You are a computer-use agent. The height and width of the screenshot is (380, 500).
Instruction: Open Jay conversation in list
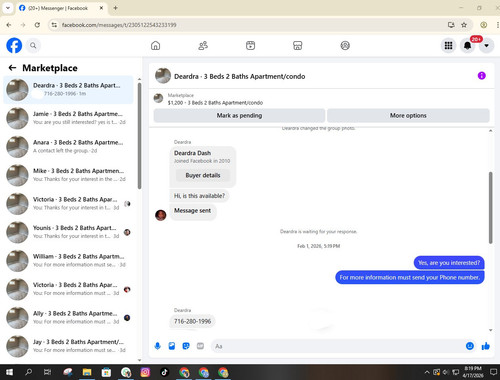(68, 346)
